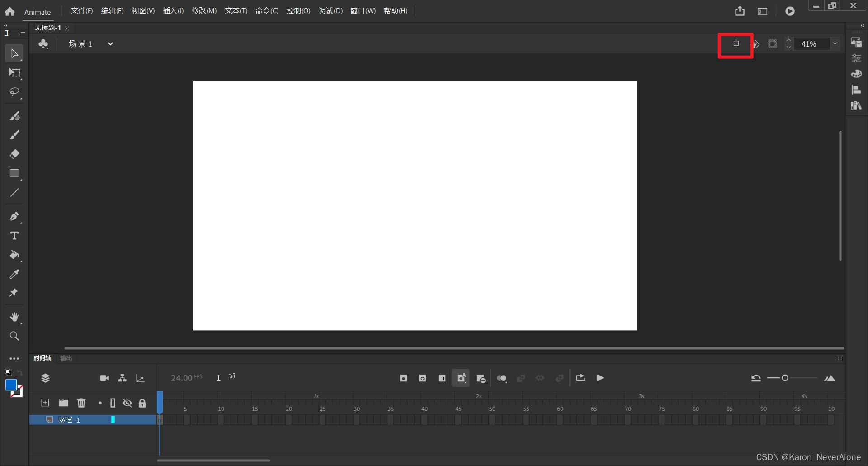
Task: Click the rotate stage hand icon
Action: (756, 44)
